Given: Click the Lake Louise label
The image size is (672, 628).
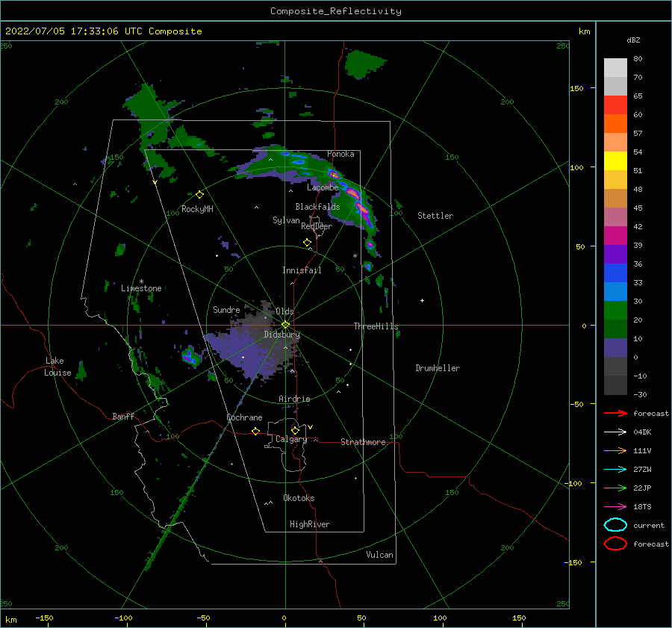Looking at the screenshot, I should (x=57, y=367).
